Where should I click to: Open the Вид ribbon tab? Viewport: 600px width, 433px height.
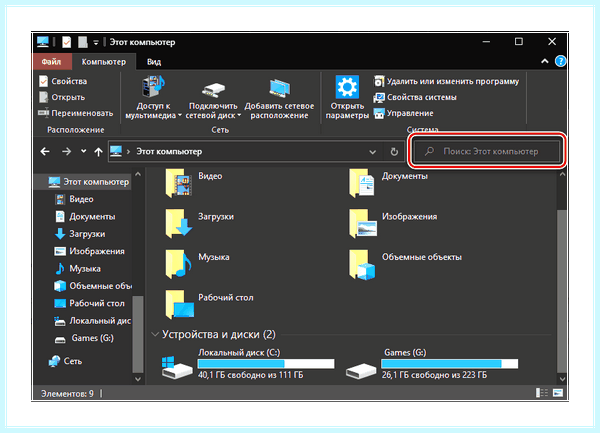pyautogui.click(x=154, y=62)
